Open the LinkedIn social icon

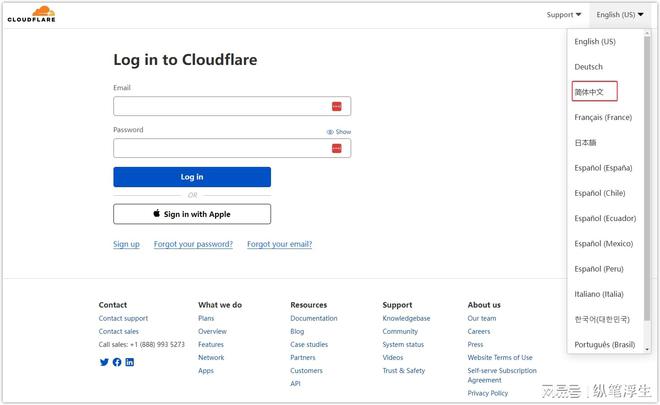point(130,362)
